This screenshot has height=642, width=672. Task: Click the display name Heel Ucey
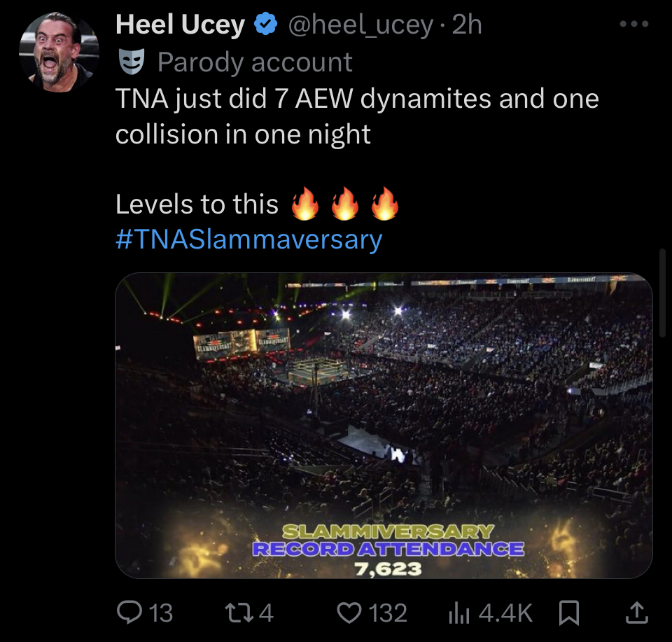click(181, 25)
